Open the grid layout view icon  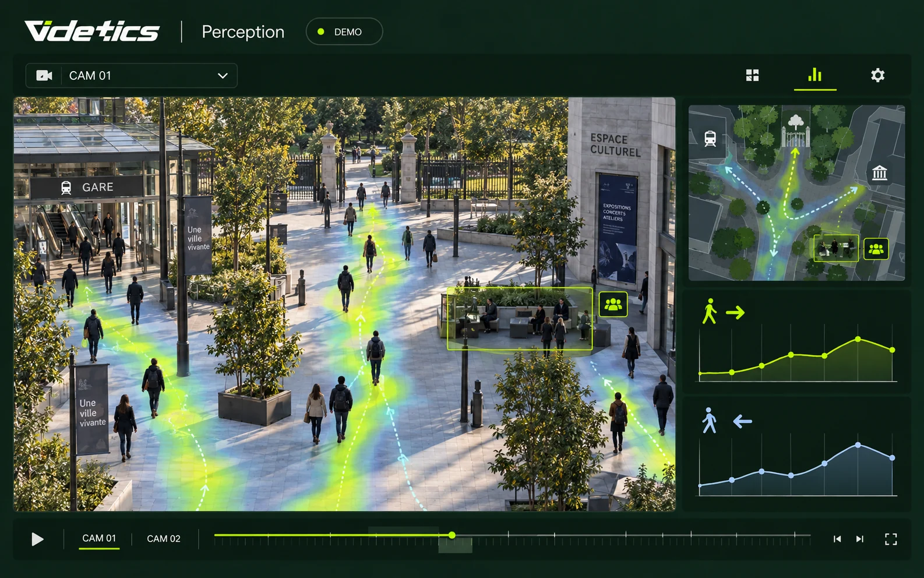point(752,75)
